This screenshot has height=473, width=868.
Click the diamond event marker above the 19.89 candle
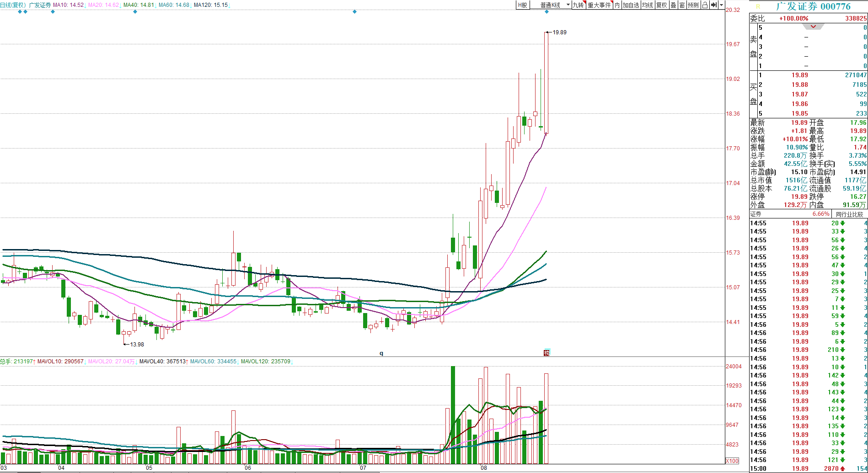(547, 11)
